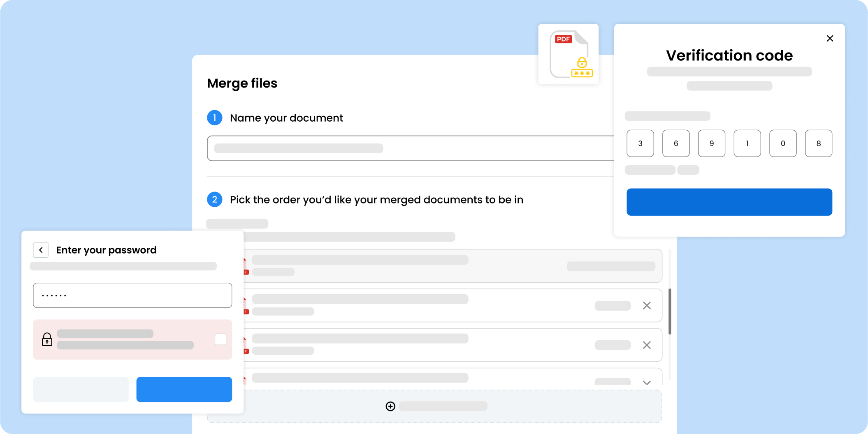
Task: Click the lock icon in the pink notice
Action: tap(47, 339)
